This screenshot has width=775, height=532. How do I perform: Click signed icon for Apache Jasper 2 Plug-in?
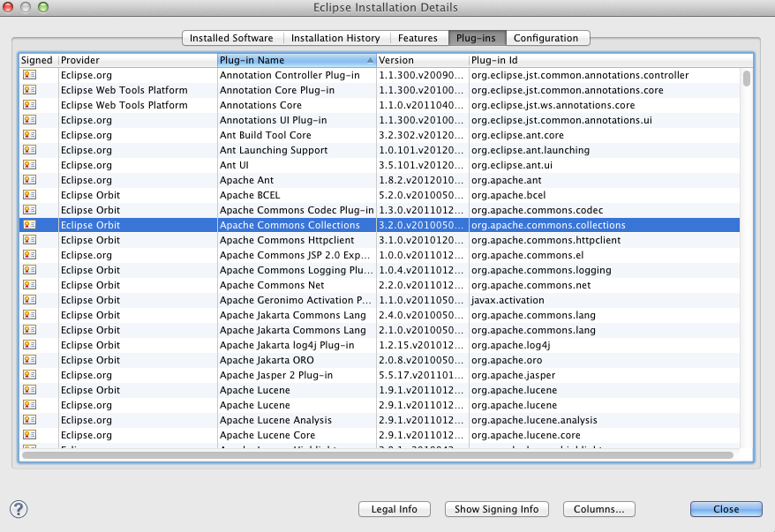pyautogui.click(x=30, y=375)
